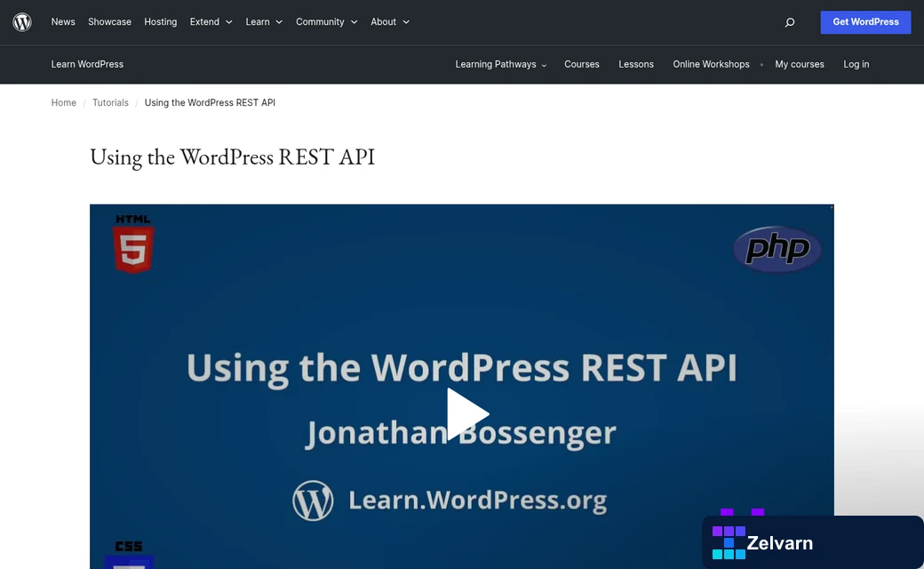
Task: Expand the Learning Pathways submenu
Action: (501, 64)
